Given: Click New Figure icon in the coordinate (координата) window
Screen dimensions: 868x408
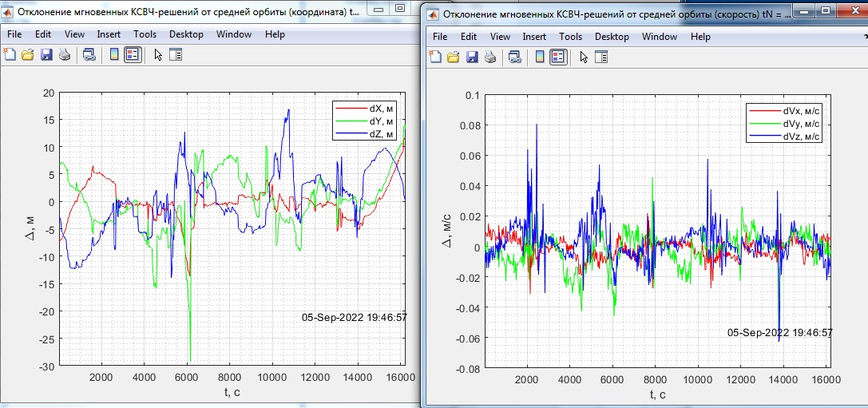Looking at the screenshot, I should click(10, 54).
